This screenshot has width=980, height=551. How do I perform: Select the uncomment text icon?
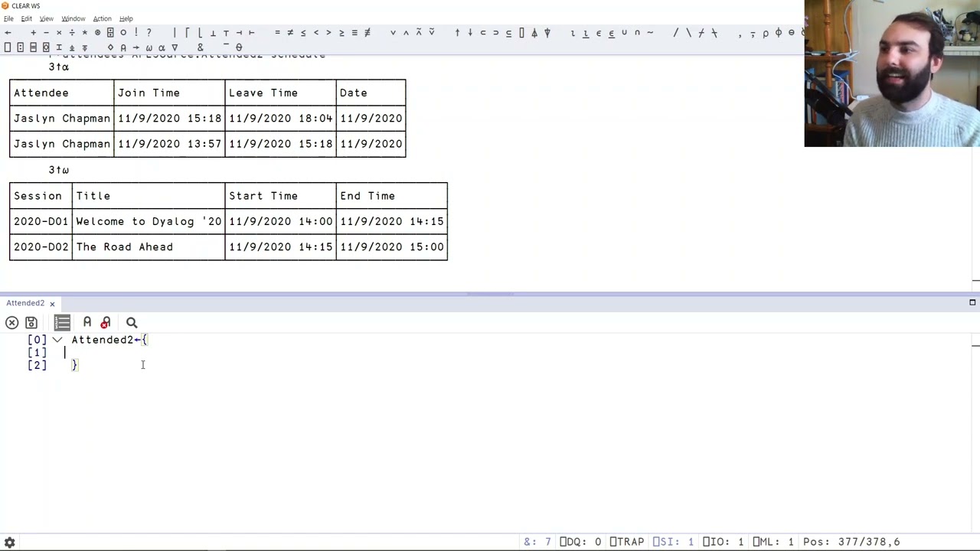click(106, 322)
